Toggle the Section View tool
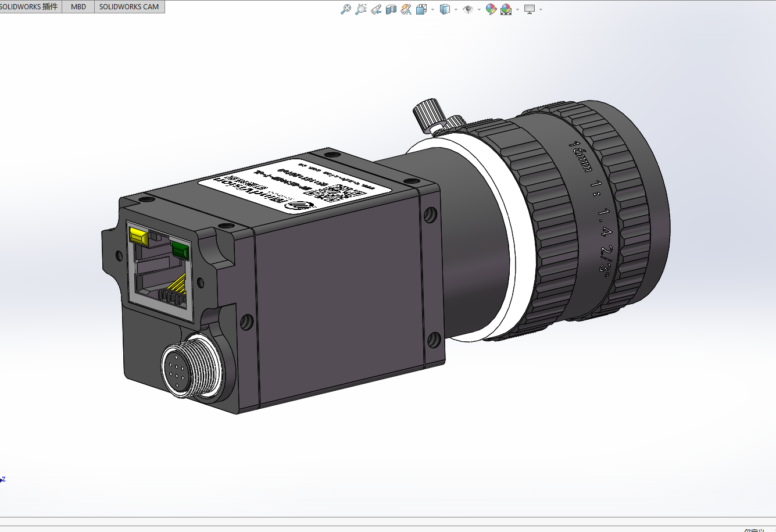Screen dimensions: 776x532 pos(391,9)
